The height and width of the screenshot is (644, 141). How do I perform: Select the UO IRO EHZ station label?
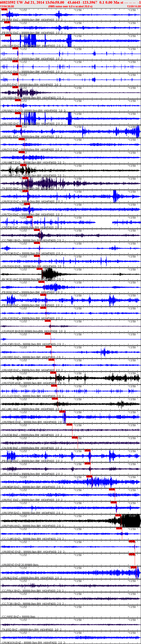point(32,85)
